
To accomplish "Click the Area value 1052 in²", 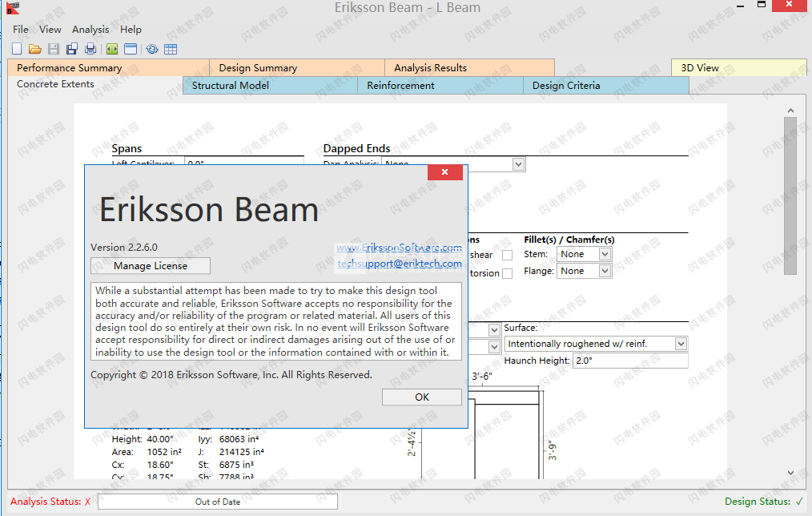I will point(164,452).
